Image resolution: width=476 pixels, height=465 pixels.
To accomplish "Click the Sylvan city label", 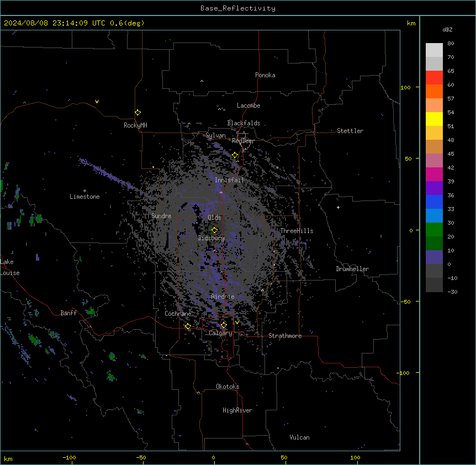I will (x=215, y=135).
